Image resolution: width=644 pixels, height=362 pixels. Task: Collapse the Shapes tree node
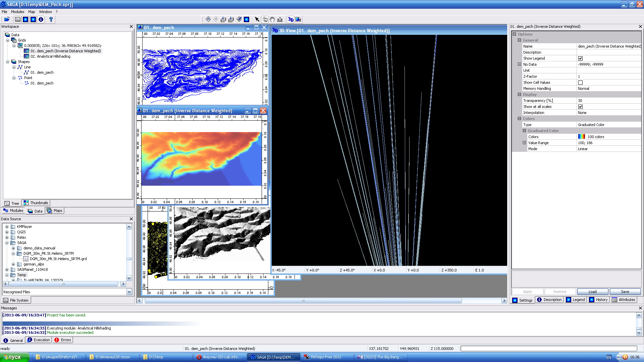(x=8, y=62)
